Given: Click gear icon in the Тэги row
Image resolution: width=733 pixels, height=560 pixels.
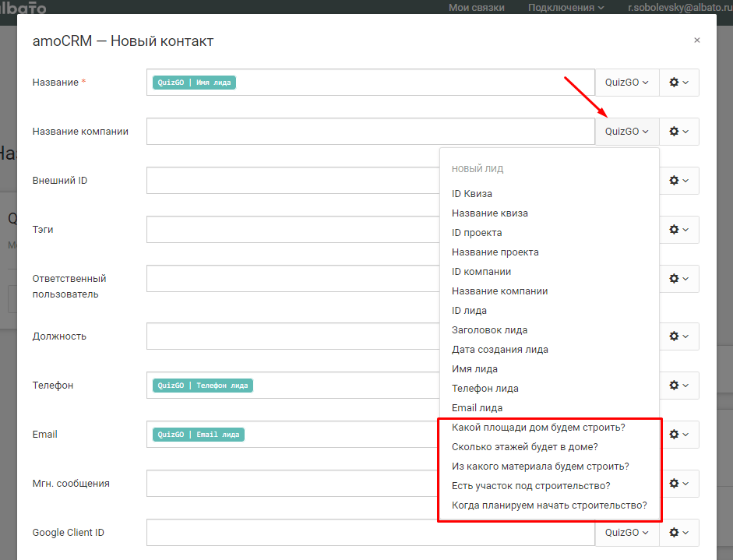Looking at the screenshot, I should coord(678,230).
